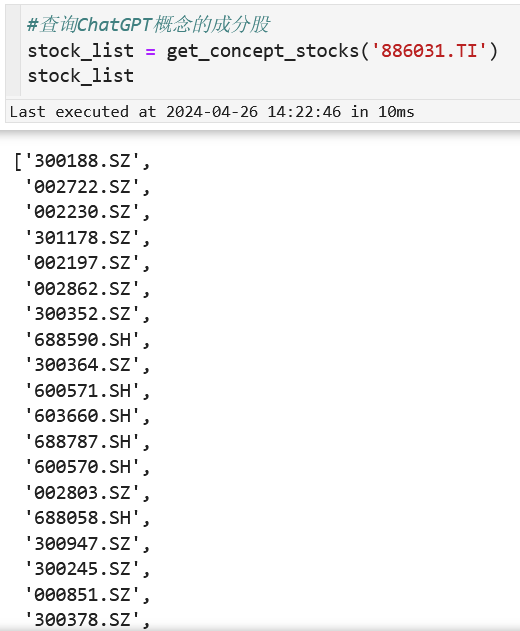The width and height of the screenshot is (520, 631).
Task: Click the comment line about ChatGPT concept stocks
Action: pos(148,25)
